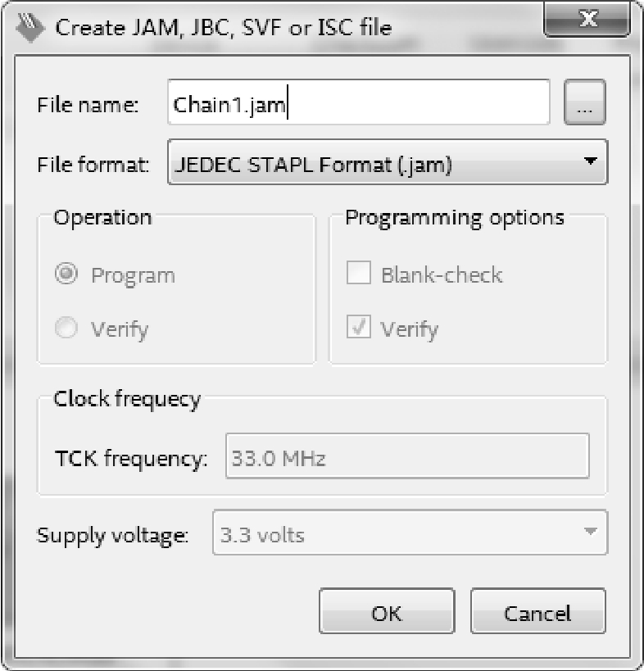Click the File format dropdown arrow

click(591, 161)
